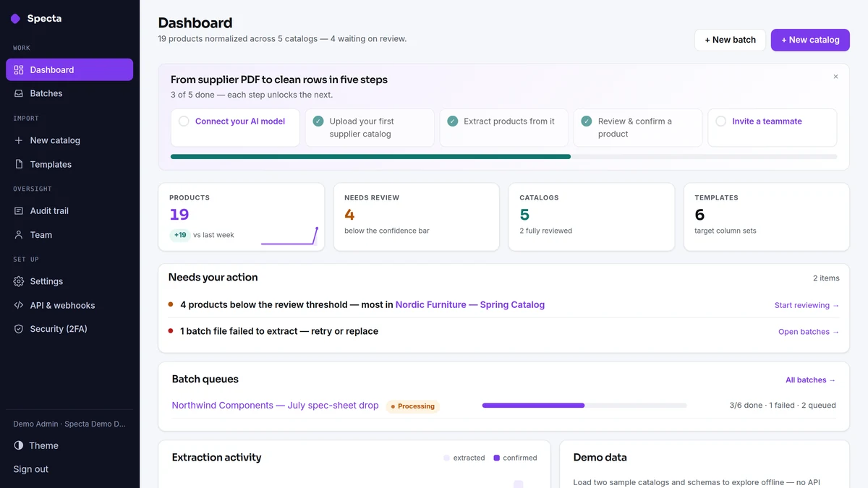Click Open batches link
Screen dimensions: 868x488
coord(809,332)
